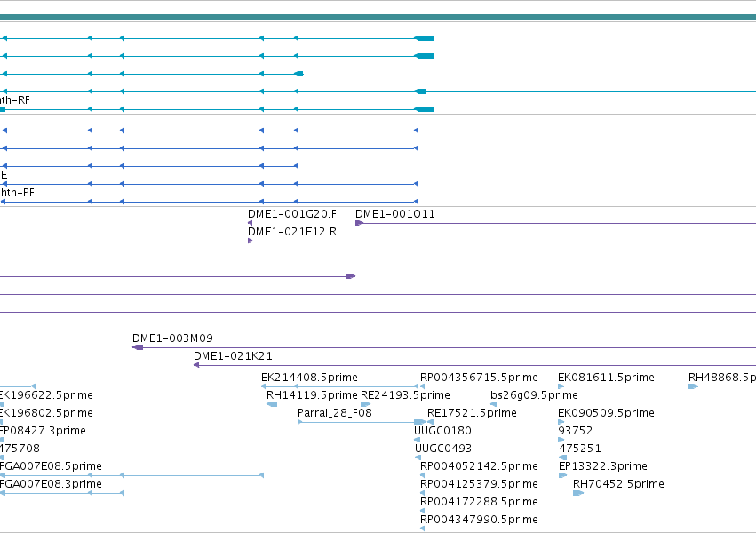Click the RH14119.5prime label
The image size is (756, 533).
click(x=312, y=395)
